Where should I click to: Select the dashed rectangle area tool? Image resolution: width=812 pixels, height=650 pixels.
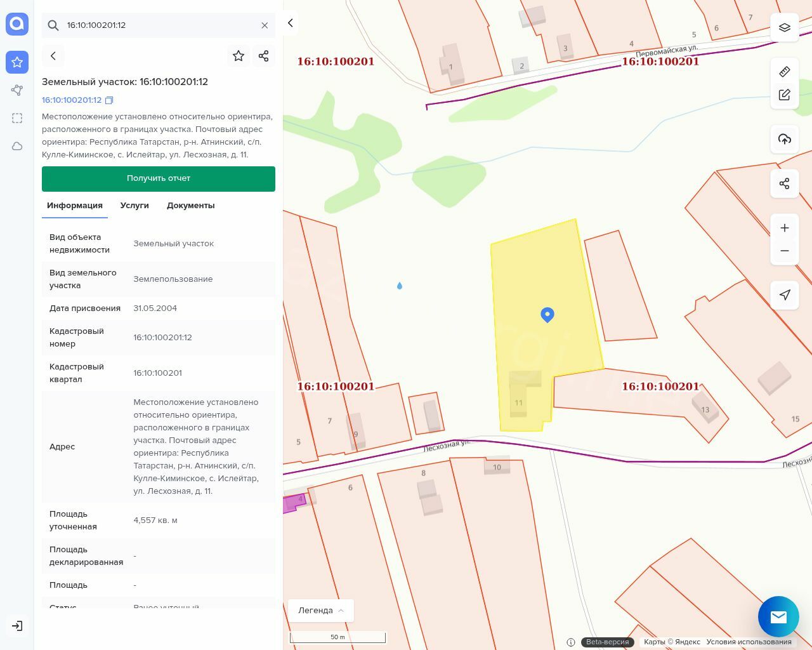coord(17,118)
